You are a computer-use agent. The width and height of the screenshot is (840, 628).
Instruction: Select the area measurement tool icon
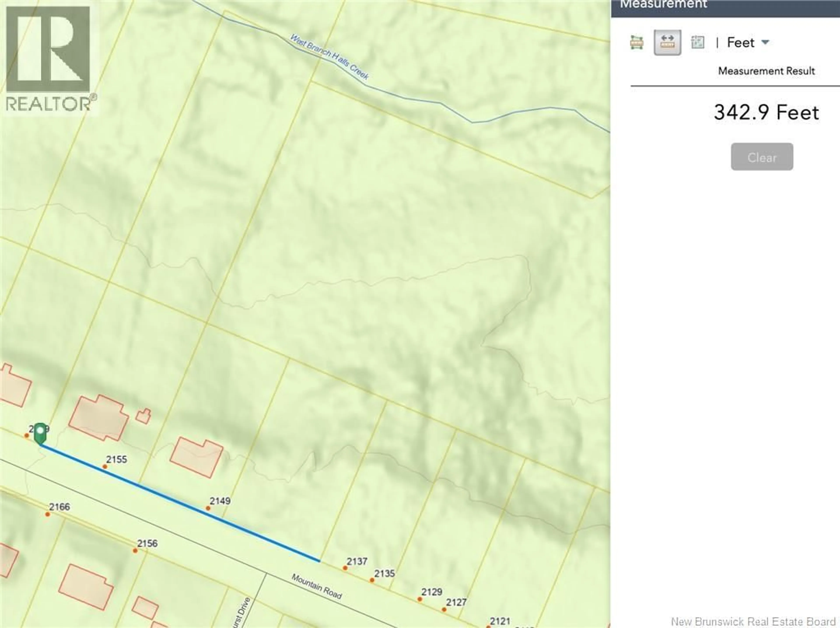click(x=637, y=42)
